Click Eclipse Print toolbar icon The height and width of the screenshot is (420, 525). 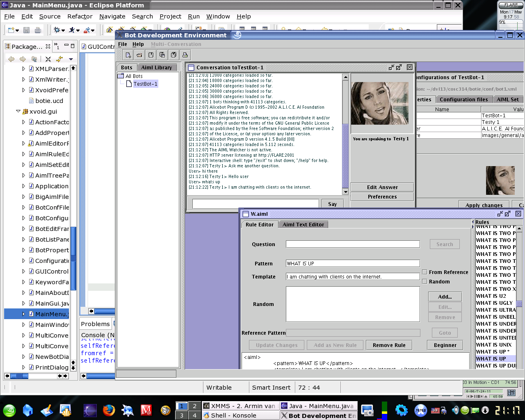pos(38,30)
